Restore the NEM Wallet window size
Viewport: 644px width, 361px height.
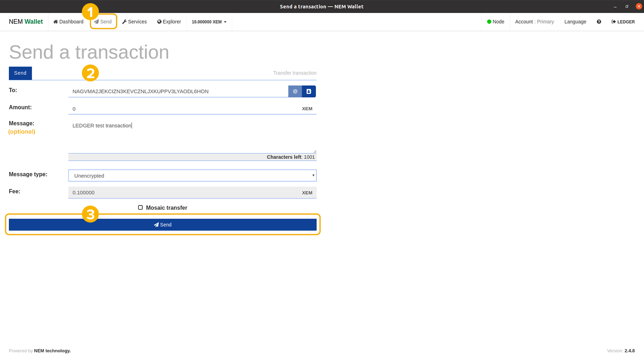tap(627, 6)
